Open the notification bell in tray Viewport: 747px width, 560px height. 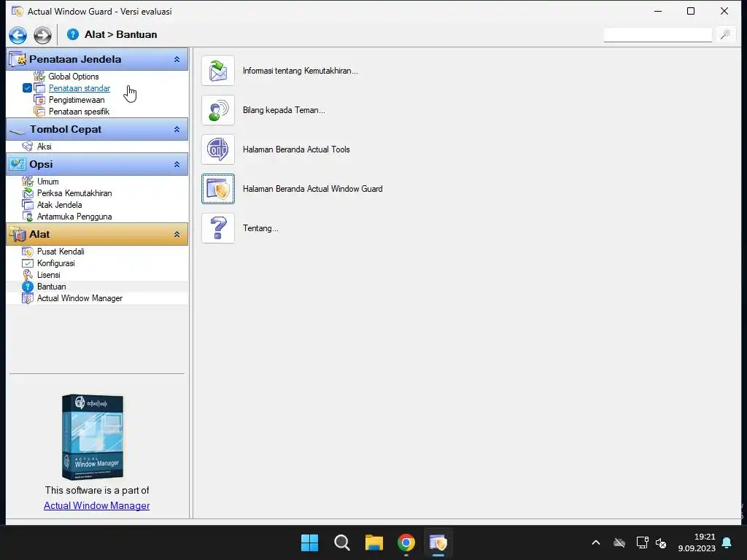coord(727,542)
